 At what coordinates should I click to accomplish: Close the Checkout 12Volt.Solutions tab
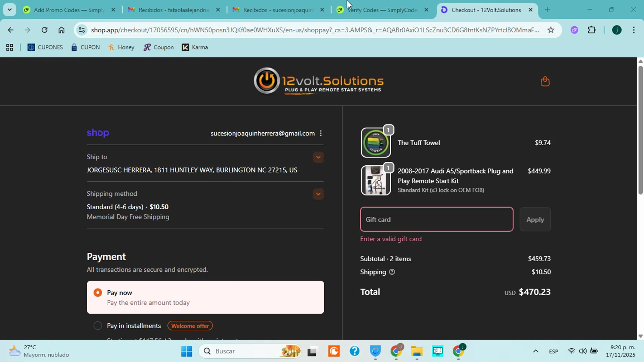point(530,10)
